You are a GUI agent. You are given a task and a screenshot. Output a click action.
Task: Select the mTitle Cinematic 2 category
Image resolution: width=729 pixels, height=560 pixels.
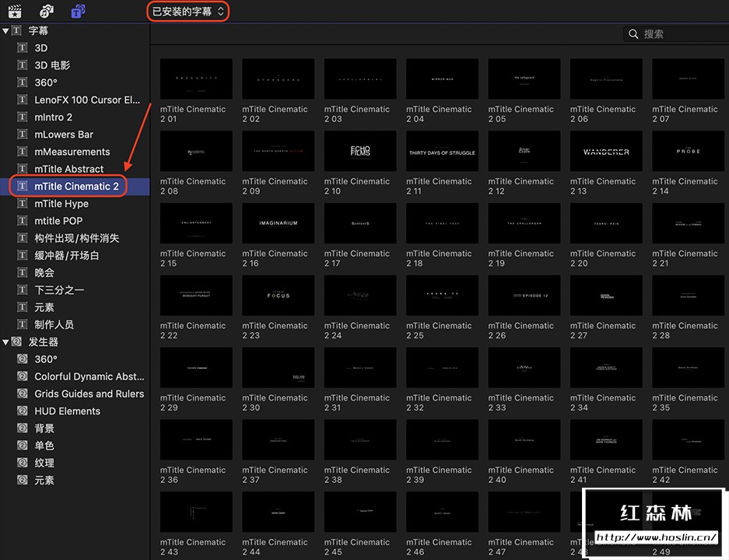click(x=76, y=187)
